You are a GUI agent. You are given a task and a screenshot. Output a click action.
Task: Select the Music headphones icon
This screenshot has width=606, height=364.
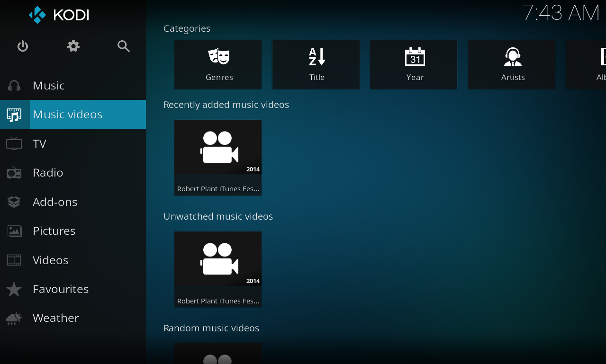(x=14, y=86)
